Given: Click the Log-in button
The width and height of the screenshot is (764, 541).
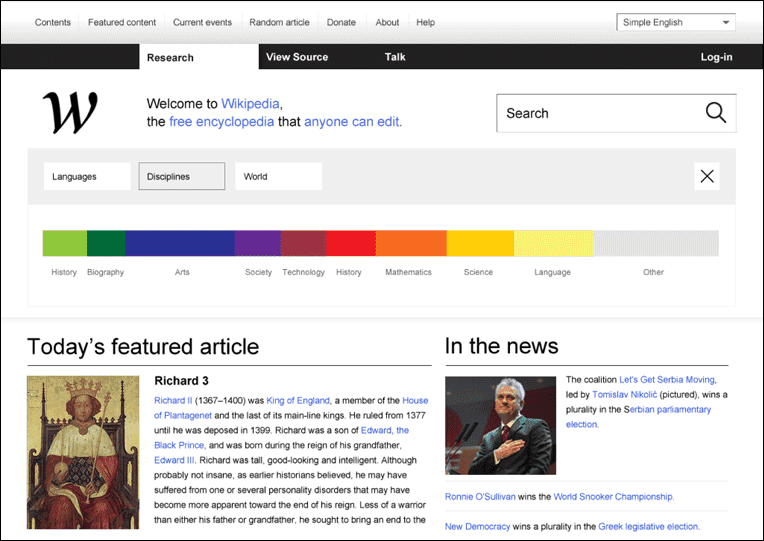Looking at the screenshot, I should click(716, 57).
